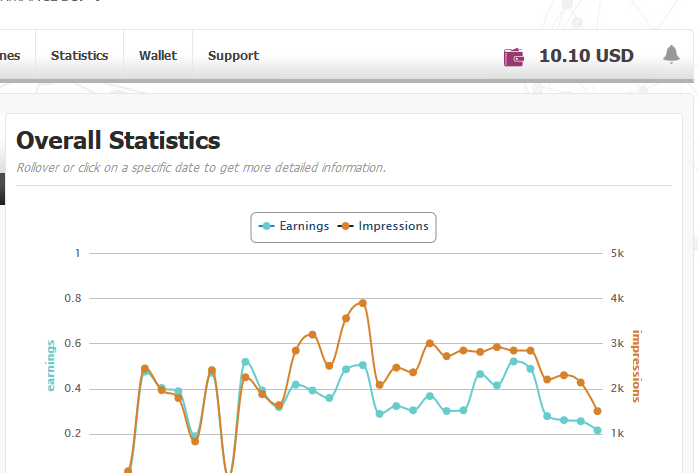Toggle Impressions series in chart legend
698x473 pixels.
[x=383, y=226]
